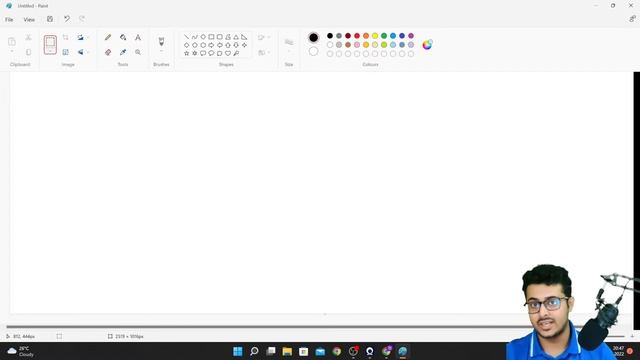Image resolution: width=640 pixels, height=360 pixels.
Task: Select the Magnifier tool
Action: tap(138, 52)
